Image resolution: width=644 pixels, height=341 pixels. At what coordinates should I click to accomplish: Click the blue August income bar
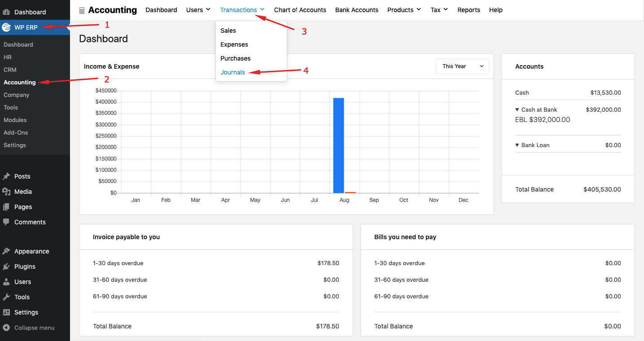coord(338,145)
